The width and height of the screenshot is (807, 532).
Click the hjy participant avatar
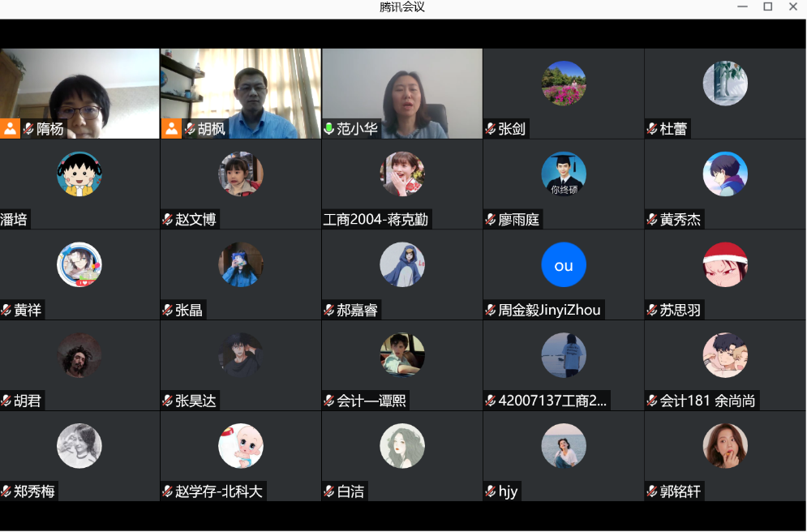pos(564,446)
